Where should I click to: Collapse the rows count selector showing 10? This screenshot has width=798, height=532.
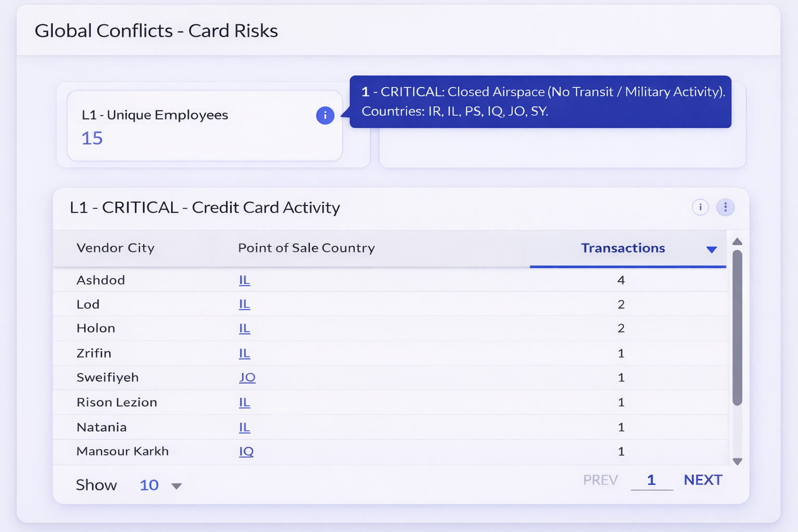(177, 486)
